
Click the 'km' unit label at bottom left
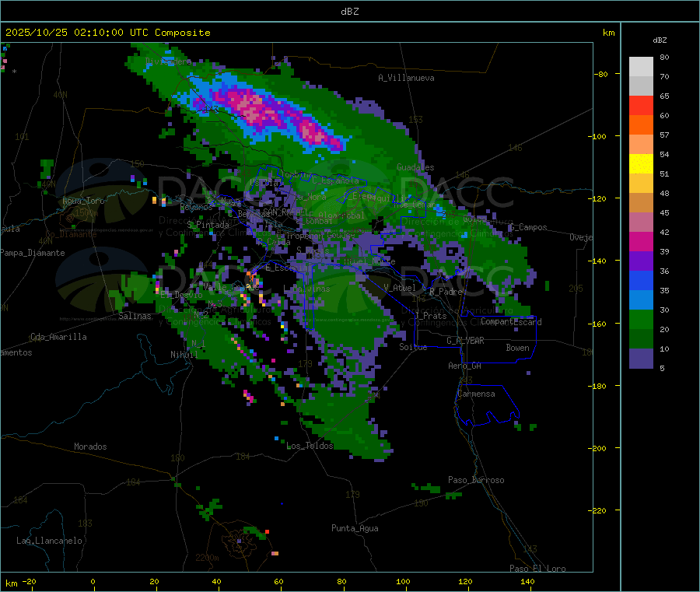tap(11, 583)
